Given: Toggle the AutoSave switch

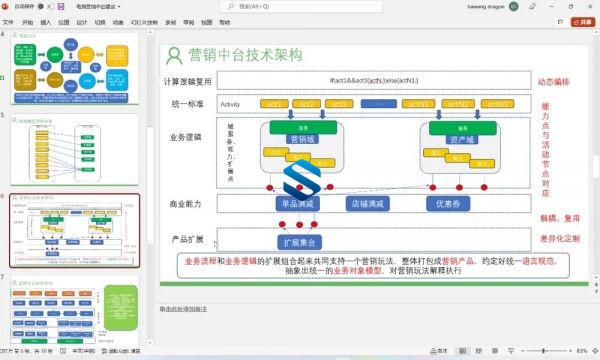Looking at the screenshot, I should (45, 7).
